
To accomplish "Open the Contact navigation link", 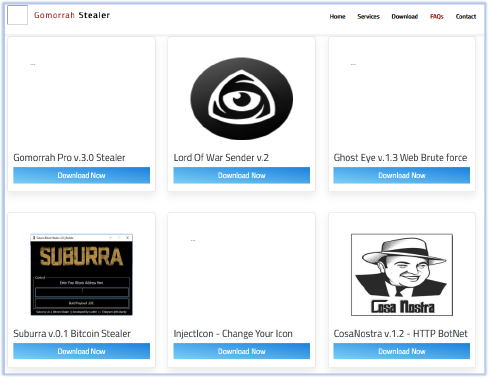I will pos(466,16).
